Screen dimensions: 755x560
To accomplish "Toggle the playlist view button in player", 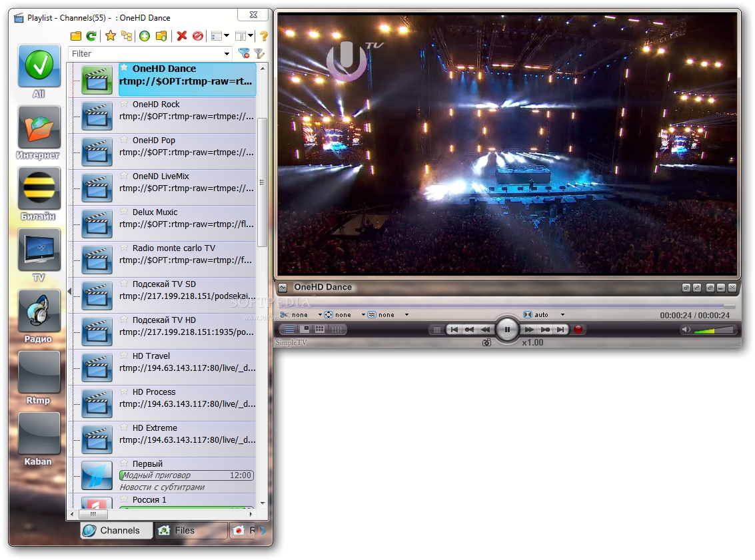I will [289, 330].
